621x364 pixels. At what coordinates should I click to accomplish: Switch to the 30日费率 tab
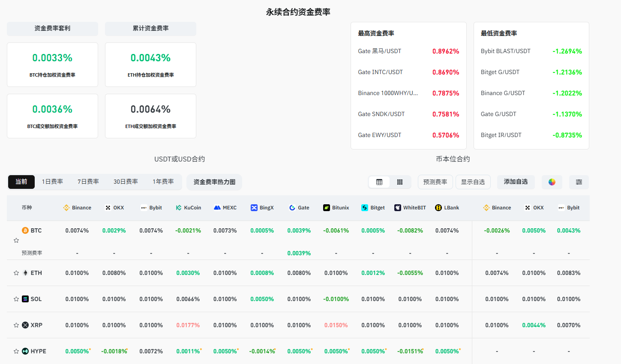(126, 182)
